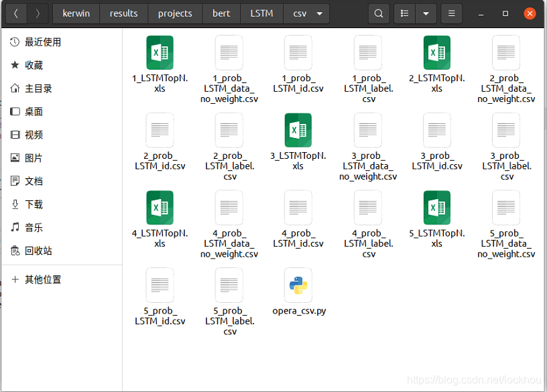Viewport: 547px width, 392px height.
Task: Select the 5_prob_LSTM_data_no_weight.csv file icon
Action: point(506,207)
